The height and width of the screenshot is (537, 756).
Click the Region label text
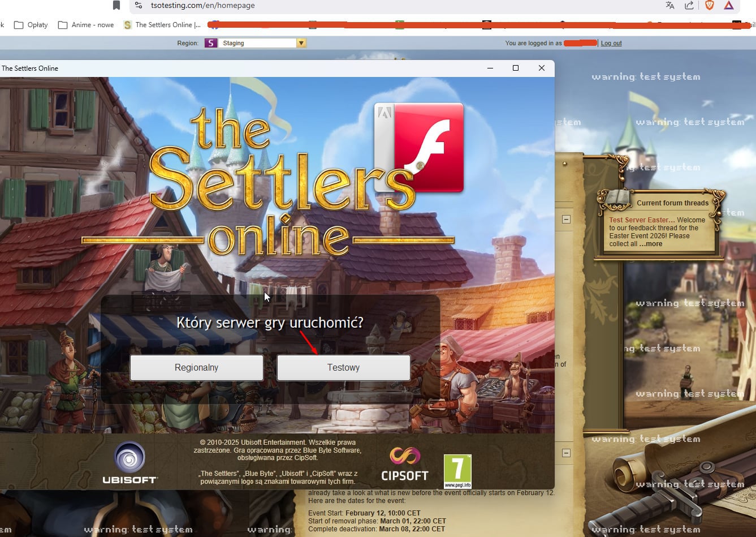188,43
